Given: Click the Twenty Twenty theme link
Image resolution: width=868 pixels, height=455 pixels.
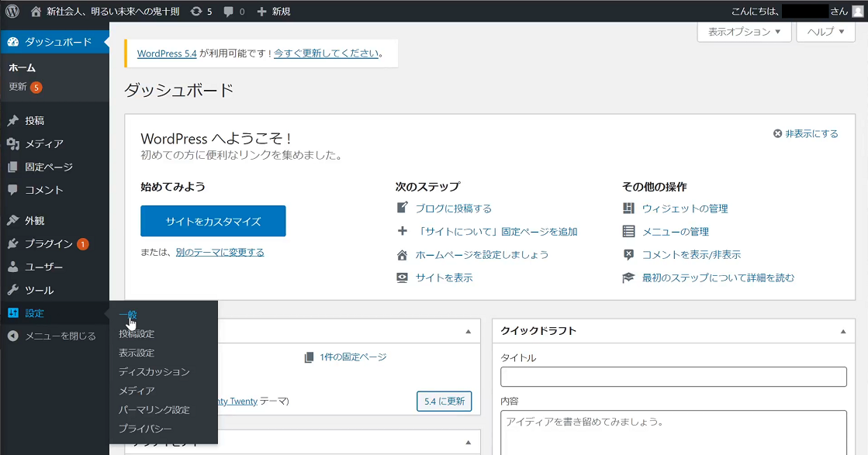Looking at the screenshot, I should pyautogui.click(x=237, y=402).
